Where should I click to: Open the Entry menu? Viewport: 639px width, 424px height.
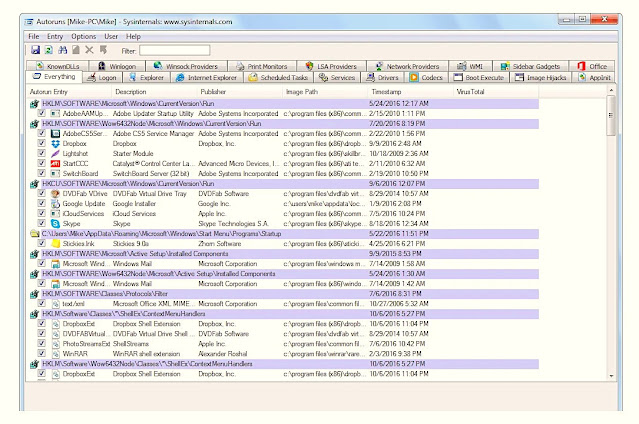click(x=55, y=36)
